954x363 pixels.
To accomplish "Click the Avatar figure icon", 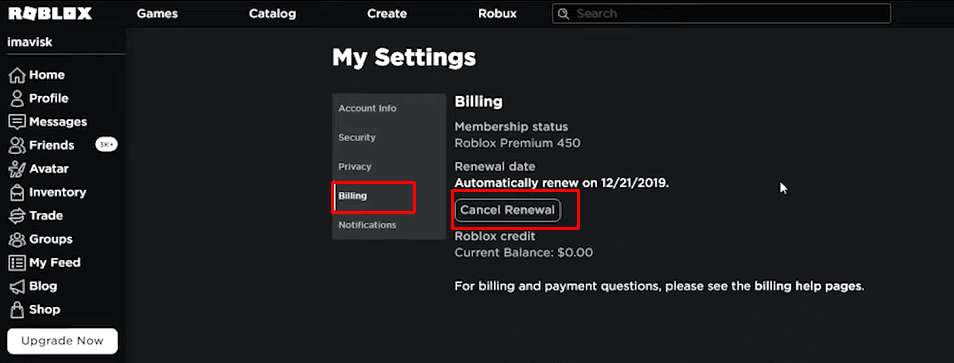I will tap(17, 169).
